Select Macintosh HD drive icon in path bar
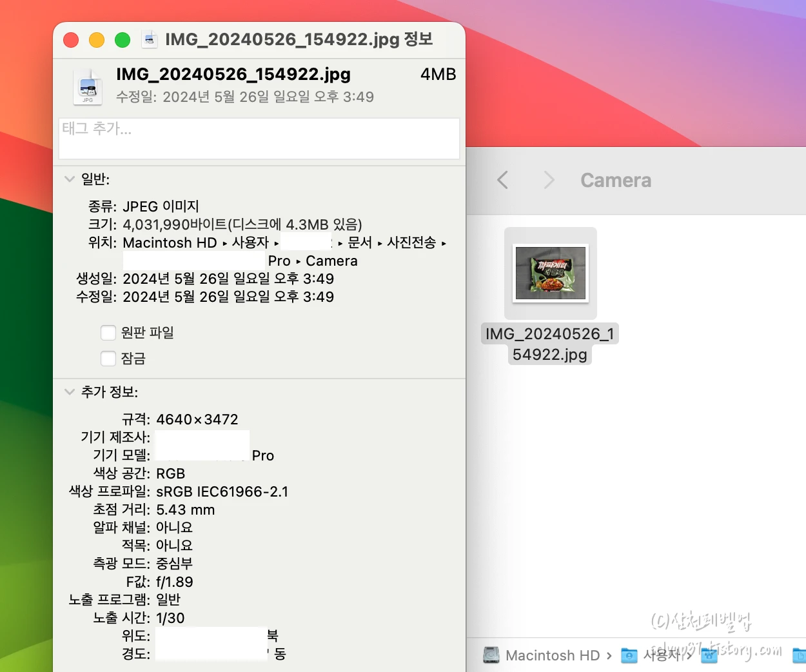806x672 pixels. tap(491, 655)
